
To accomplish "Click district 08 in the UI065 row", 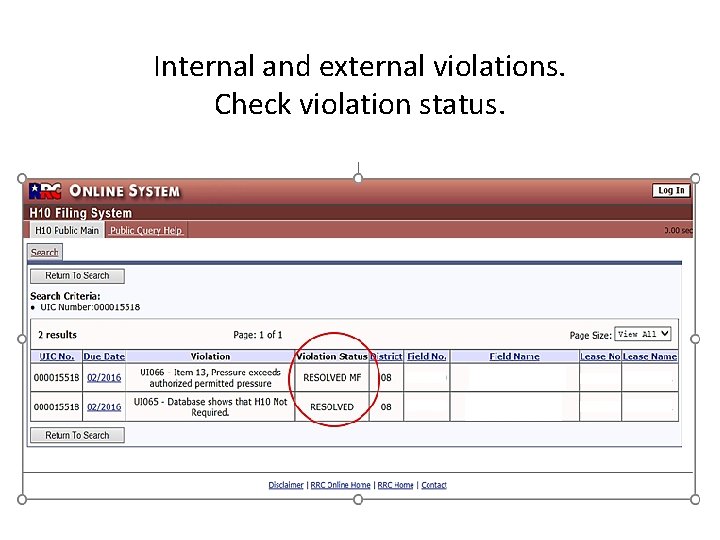I will [x=386, y=407].
